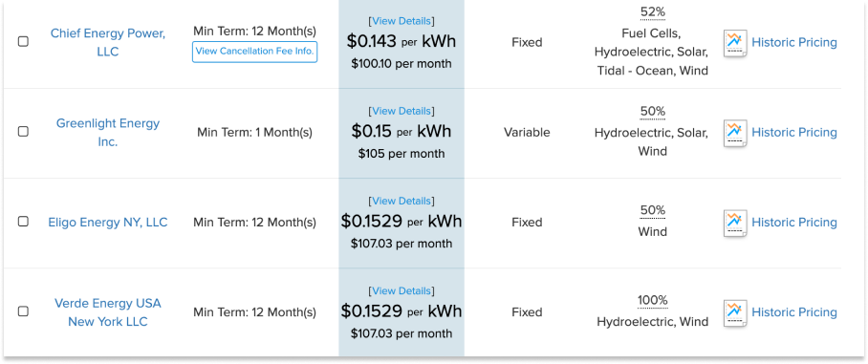The image size is (868, 364).
Task: Click the 100% renewable percentage for Verde Energy
Action: coord(653,300)
